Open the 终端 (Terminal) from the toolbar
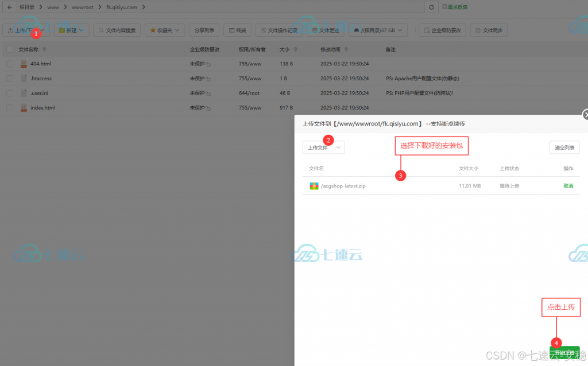This screenshot has width=588, height=366. click(x=237, y=30)
